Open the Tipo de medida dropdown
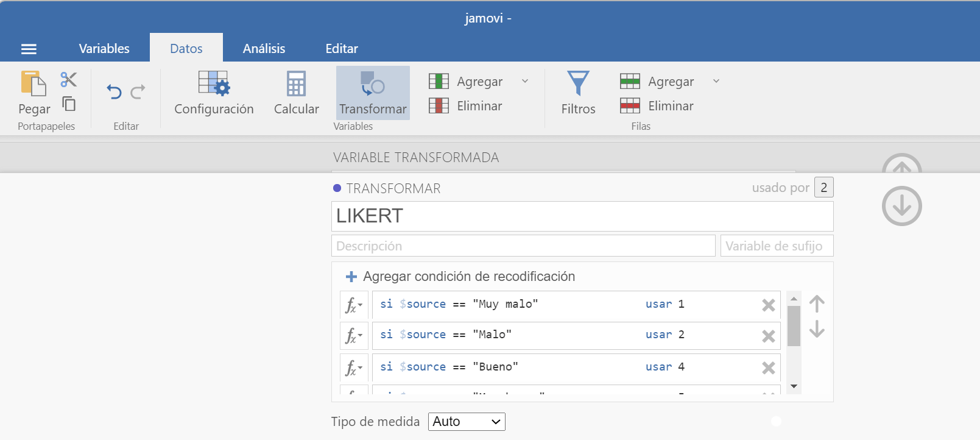Screen dimensions: 980x440 tap(467, 422)
